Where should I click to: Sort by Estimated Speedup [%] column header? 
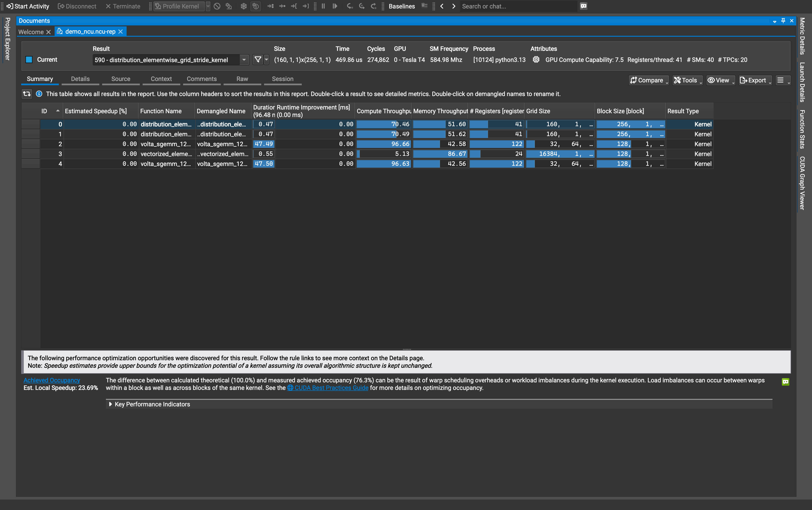(x=101, y=111)
